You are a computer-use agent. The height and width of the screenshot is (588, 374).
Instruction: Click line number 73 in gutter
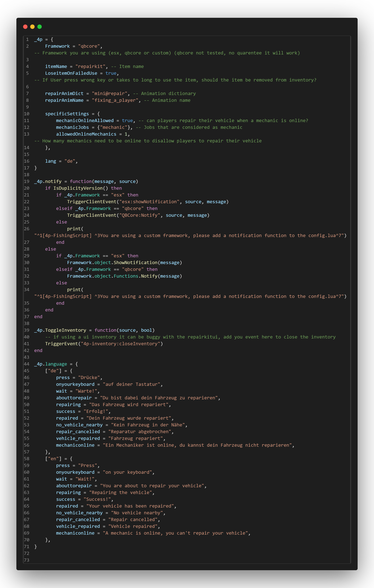point(27,560)
